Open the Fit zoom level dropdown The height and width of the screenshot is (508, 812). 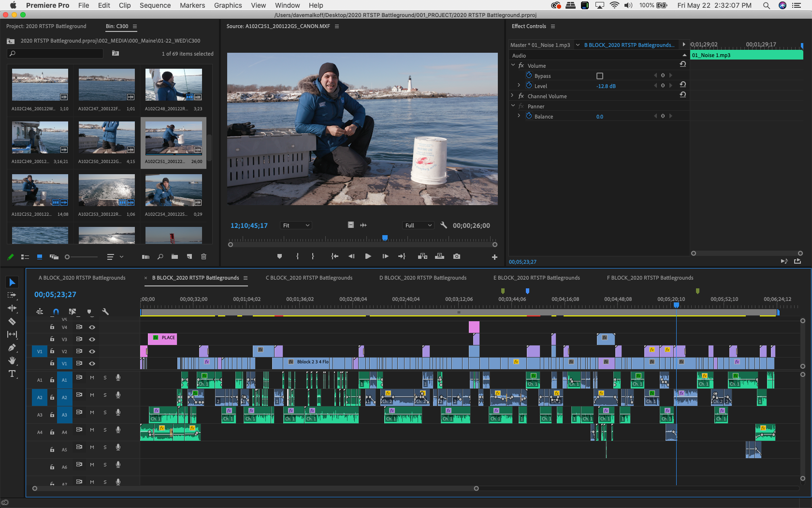296,225
